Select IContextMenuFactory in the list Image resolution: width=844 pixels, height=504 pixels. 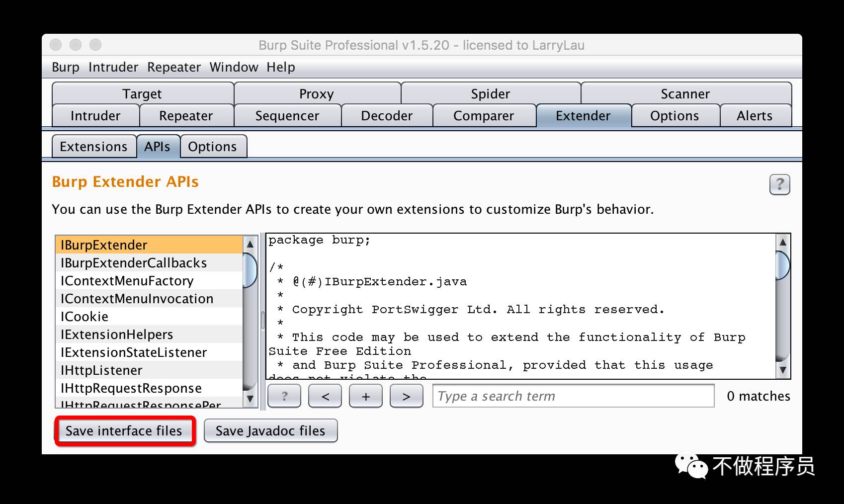point(149,281)
